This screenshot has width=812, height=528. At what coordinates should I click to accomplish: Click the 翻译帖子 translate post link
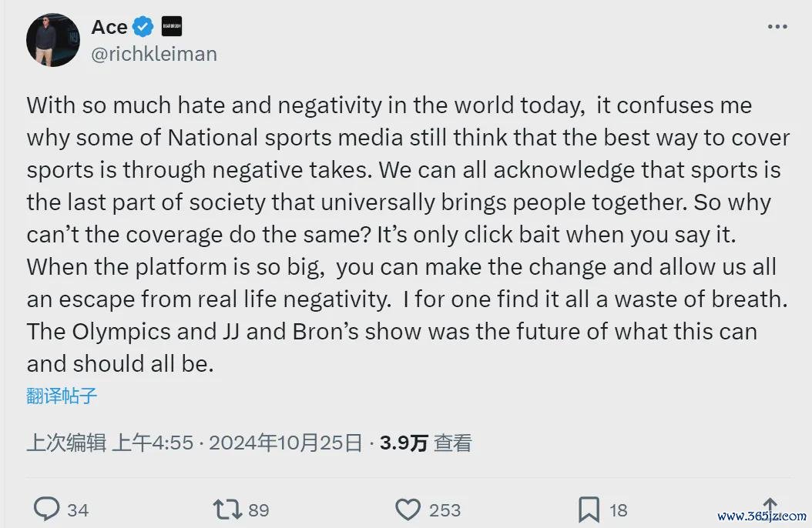[x=62, y=396]
